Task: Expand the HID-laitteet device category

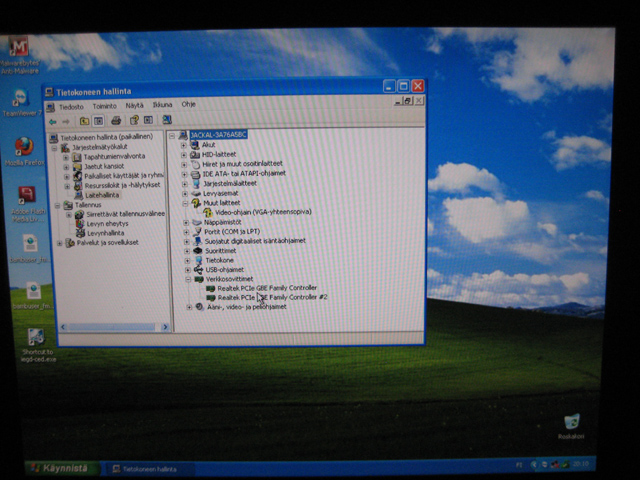Action: coord(184,155)
